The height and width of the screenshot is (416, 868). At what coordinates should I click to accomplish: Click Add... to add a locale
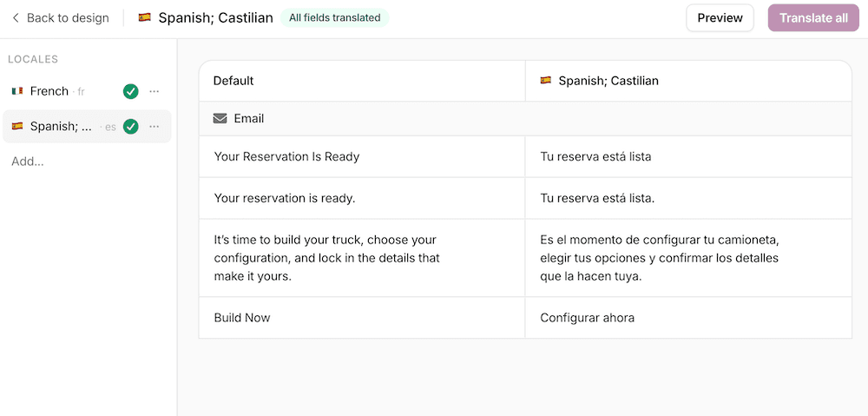28,162
